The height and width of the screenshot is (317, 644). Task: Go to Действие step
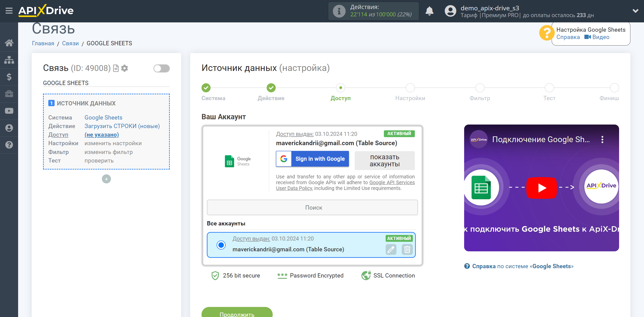pyautogui.click(x=271, y=88)
